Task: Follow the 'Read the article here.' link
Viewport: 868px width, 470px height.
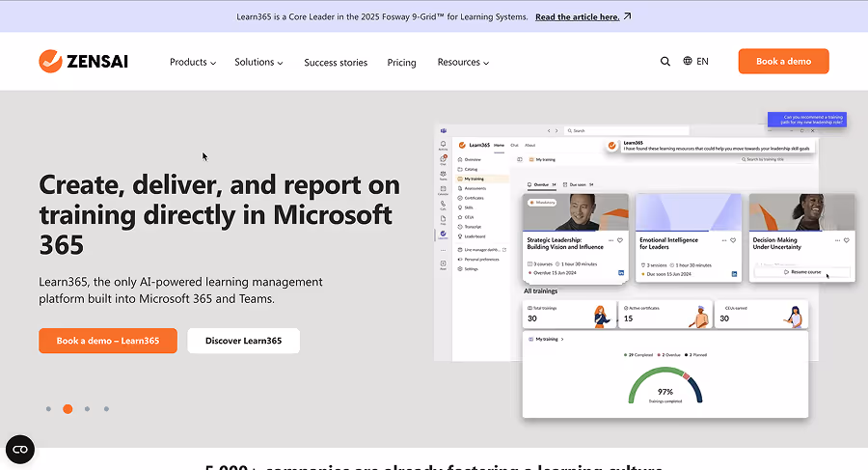Action: coord(578,16)
